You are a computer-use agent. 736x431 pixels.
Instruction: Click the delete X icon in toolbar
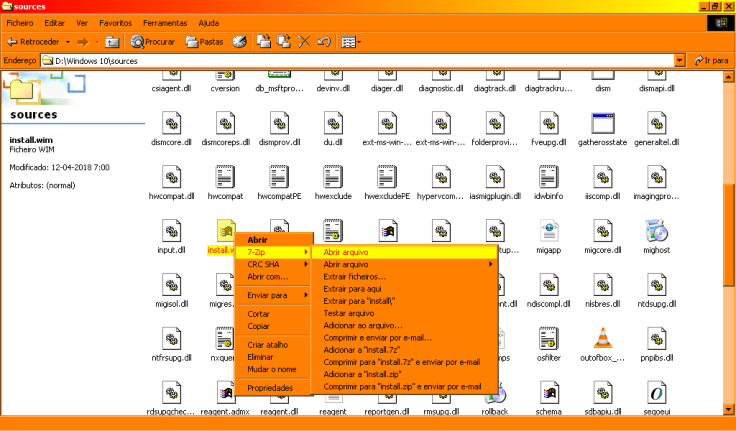(304, 42)
